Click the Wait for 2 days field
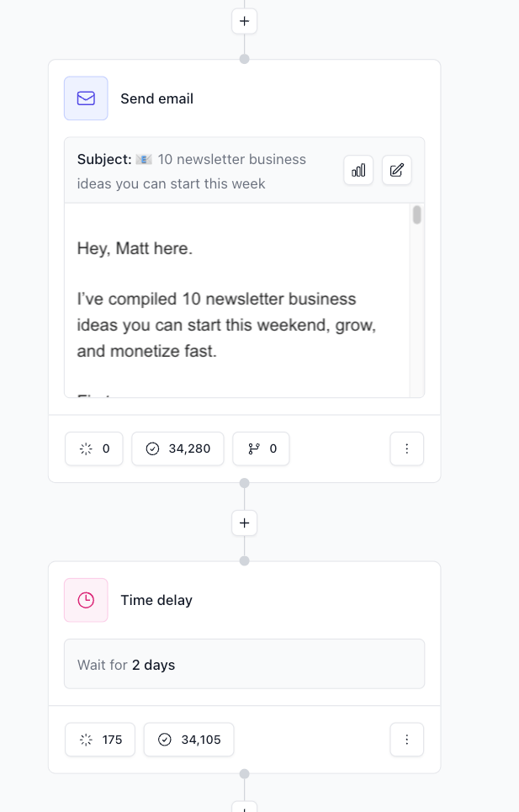Screen dimensions: 519x812 tap(244, 664)
